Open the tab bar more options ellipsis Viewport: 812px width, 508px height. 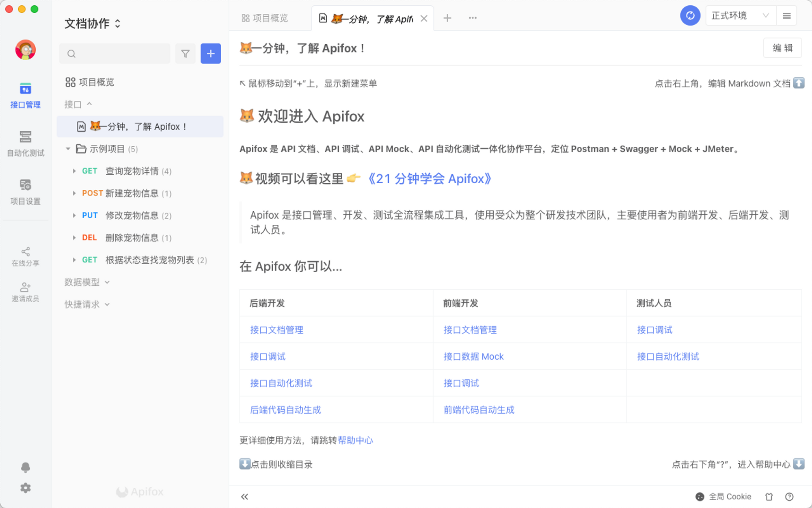[x=473, y=18]
